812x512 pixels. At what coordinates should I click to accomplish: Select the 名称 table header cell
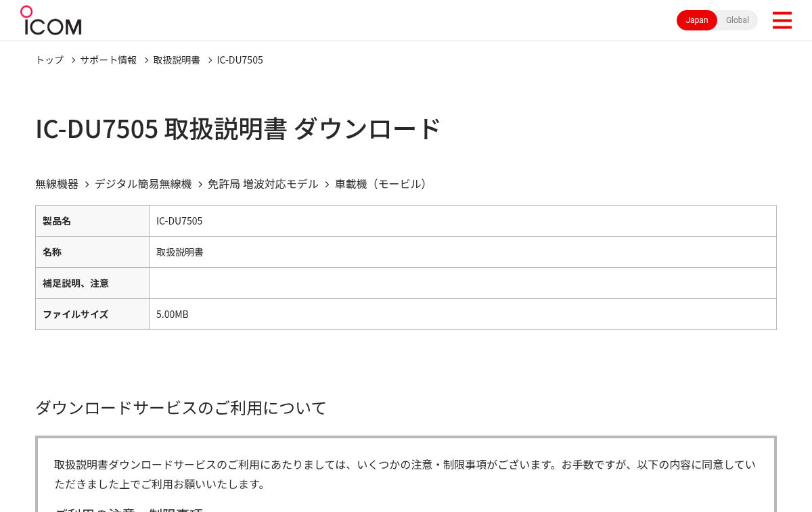(92, 252)
